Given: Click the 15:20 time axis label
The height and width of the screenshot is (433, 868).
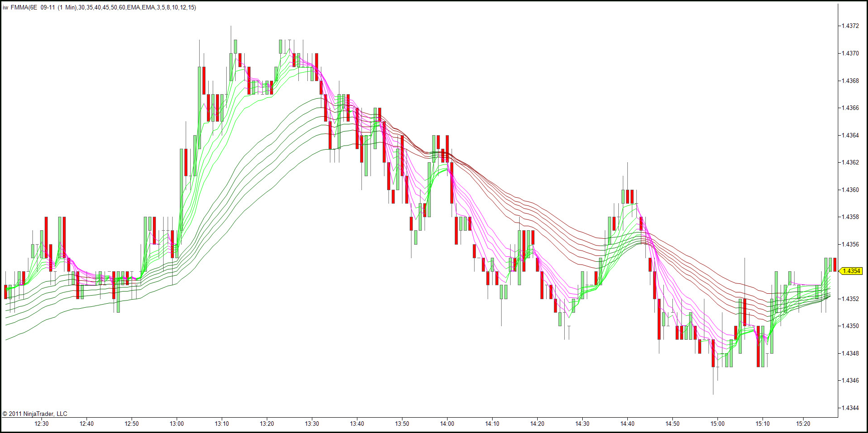Looking at the screenshot, I should point(803,424).
